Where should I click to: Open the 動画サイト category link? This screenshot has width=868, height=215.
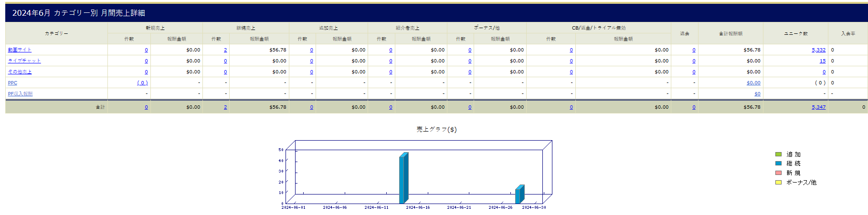click(20, 50)
